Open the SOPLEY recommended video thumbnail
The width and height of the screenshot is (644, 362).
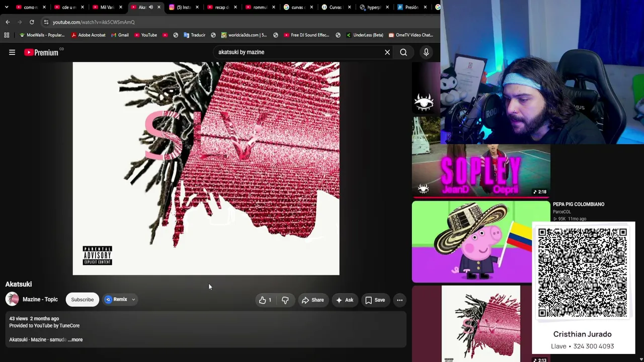click(x=481, y=170)
